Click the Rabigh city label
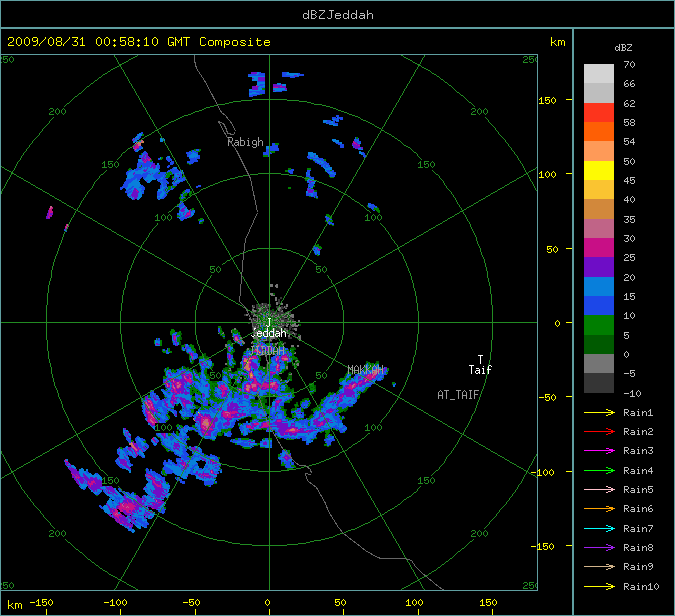 click(245, 142)
